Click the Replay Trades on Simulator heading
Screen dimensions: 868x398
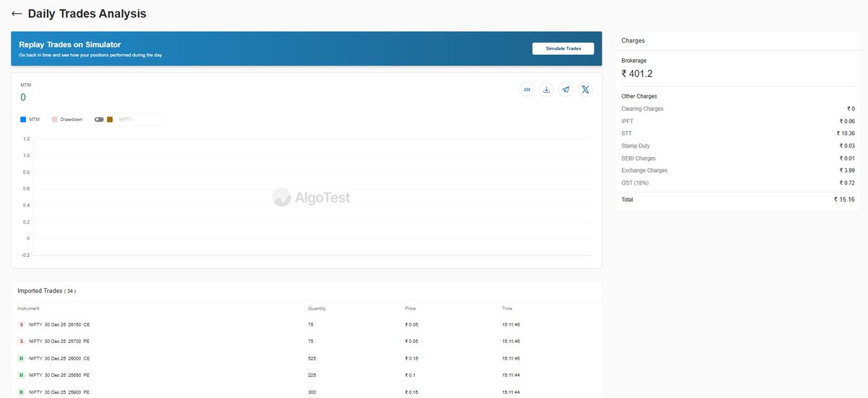click(x=69, y=45)
